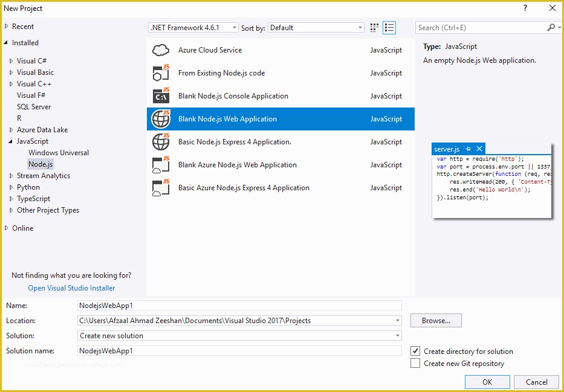Select Windows Universal under JavaScript

click(59, 153)
